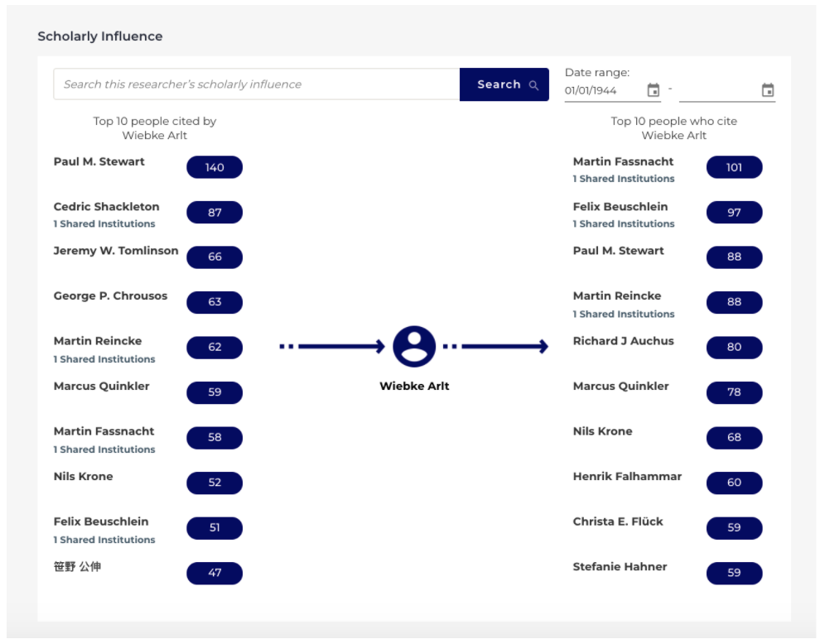Open citing author Martin Fassnacht
825x644 pixels.
tap(623, 161)
